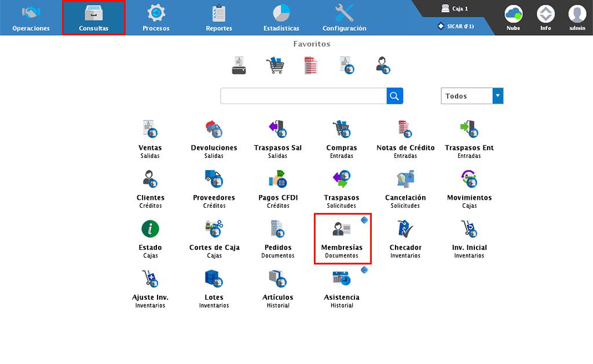Open the Asistencia Historial icon
This screenshot has width=593, height=364.
click(342, 280)
